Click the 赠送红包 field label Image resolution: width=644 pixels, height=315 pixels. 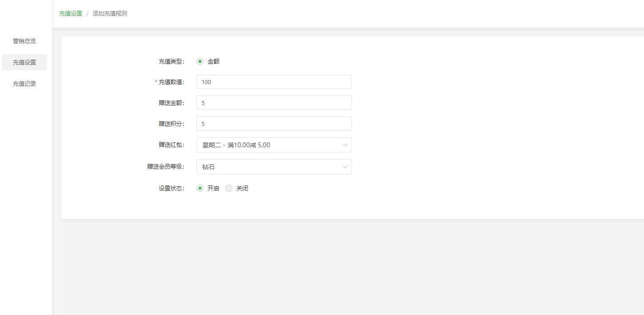click(x=171, y=145)
